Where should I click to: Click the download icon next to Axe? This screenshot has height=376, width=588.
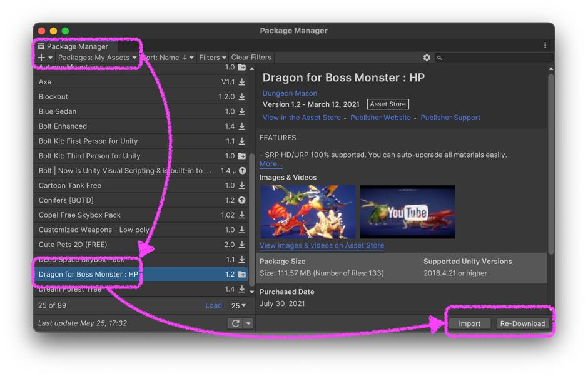coord(242,82)
